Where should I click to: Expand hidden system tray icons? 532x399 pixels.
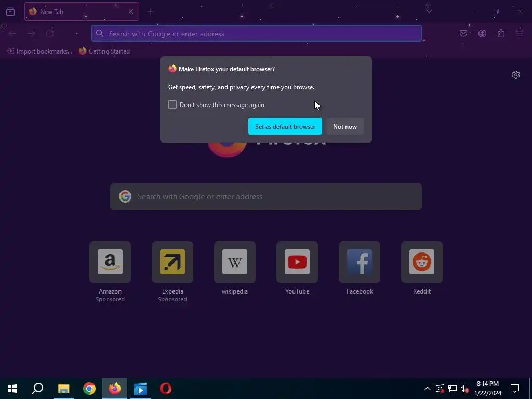point(428,389)
